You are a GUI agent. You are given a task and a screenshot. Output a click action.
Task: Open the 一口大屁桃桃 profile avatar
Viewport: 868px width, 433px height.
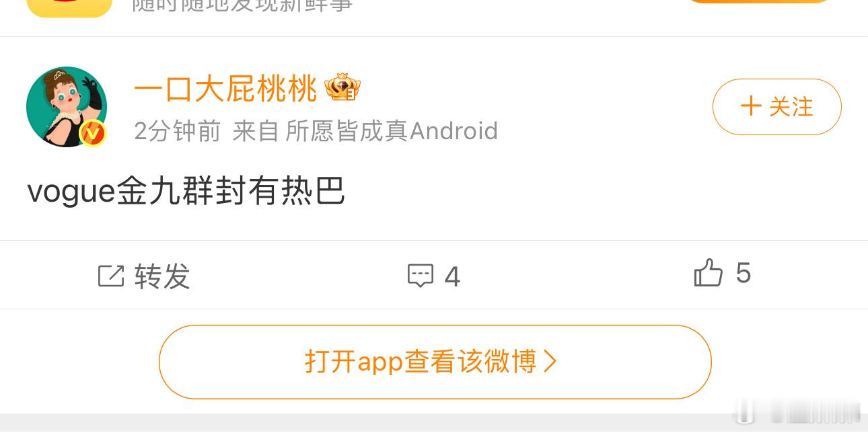pyautogui.click(x=67, y=106)
